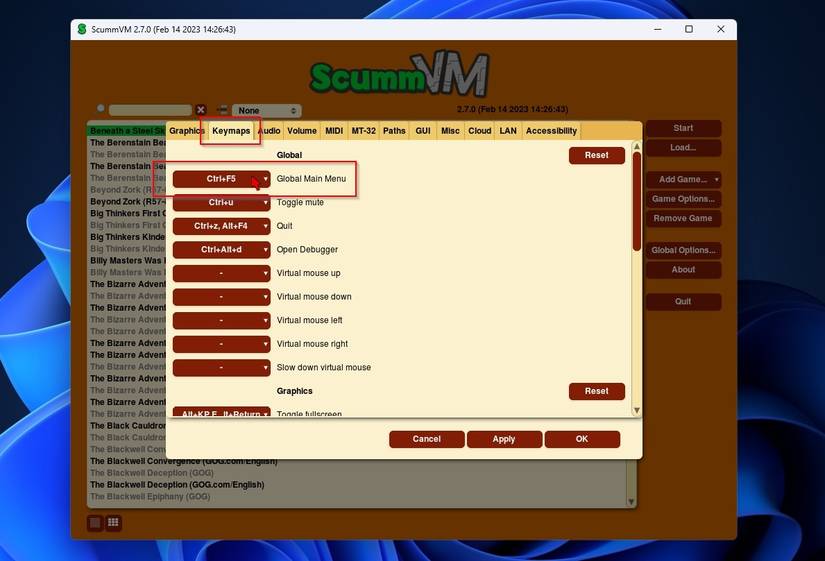Click the game search input field
The height and width of the screenshot is (561, 825).
tap(150, 110)
